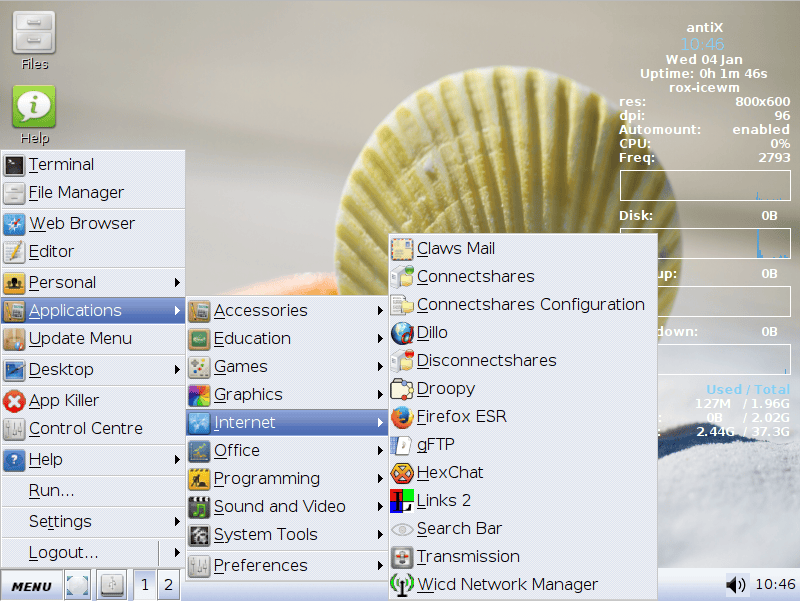Expand the Desktop submenu arrow
This screenshot has height=601, width=800.
tap(177, 369)
